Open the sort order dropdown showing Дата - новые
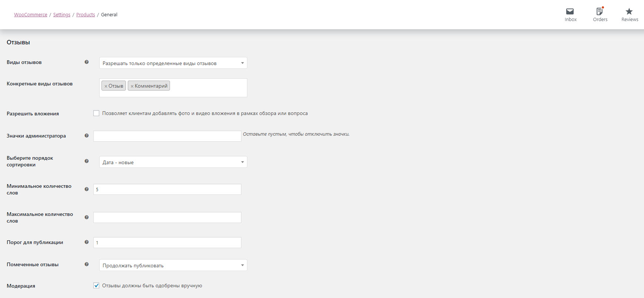 pyautogui.click(x=173, y=162)
